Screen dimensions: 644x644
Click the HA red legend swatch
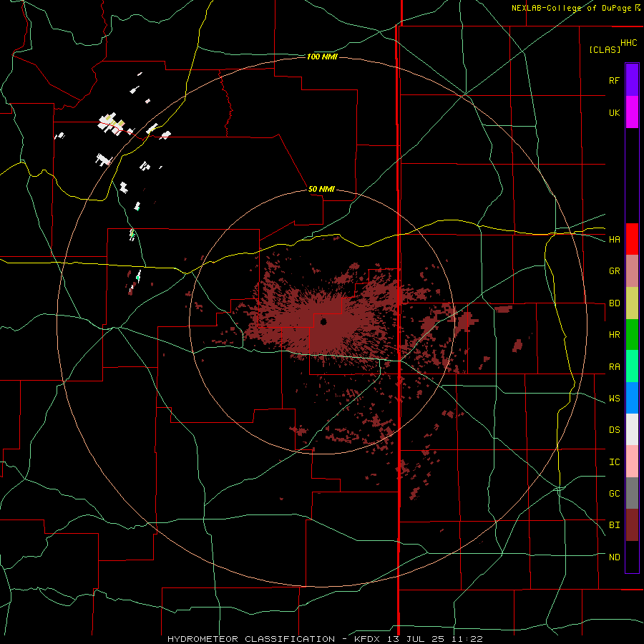[632, 239]
